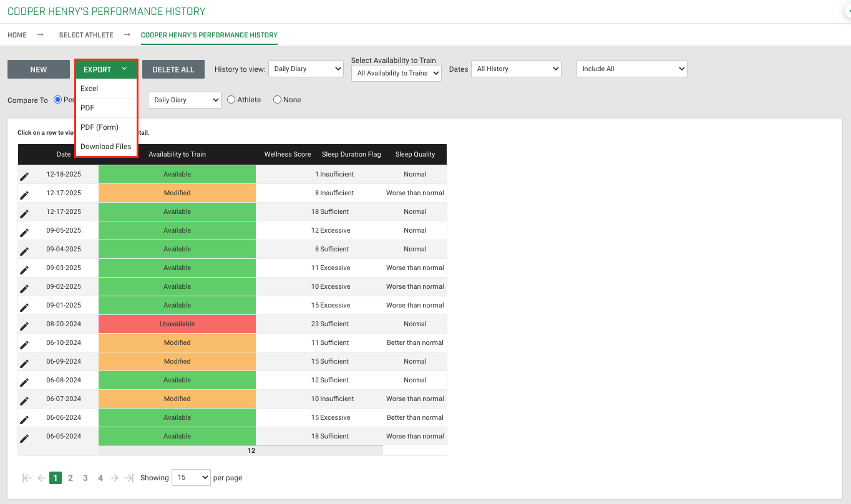This screenshot has height=504, width=851.
Task: Open edit pencil on 06-05-2024 row
Action: (24, 439)
